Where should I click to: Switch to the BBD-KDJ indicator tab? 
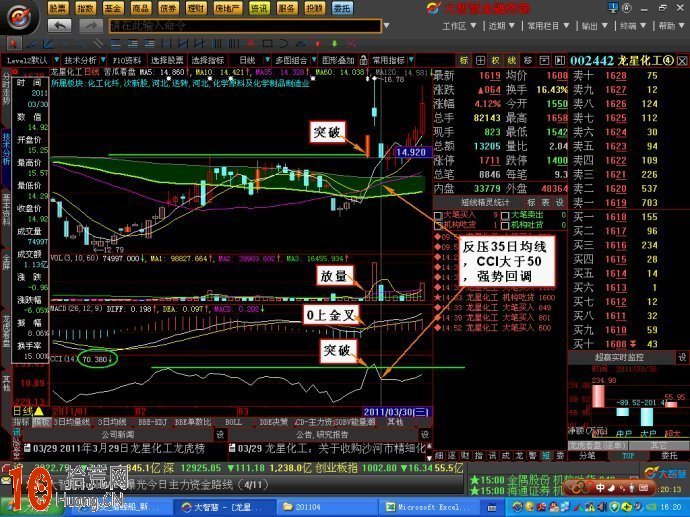pos(152,422)
